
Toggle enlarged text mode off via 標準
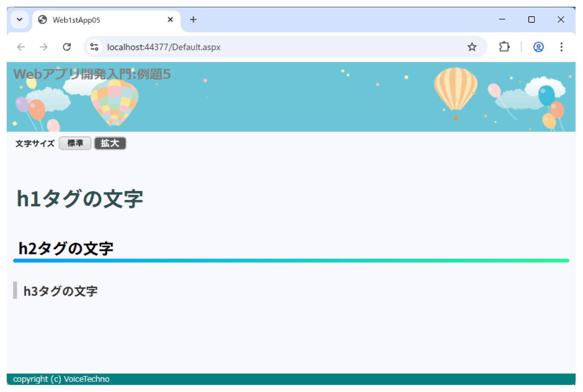[75, 143]
